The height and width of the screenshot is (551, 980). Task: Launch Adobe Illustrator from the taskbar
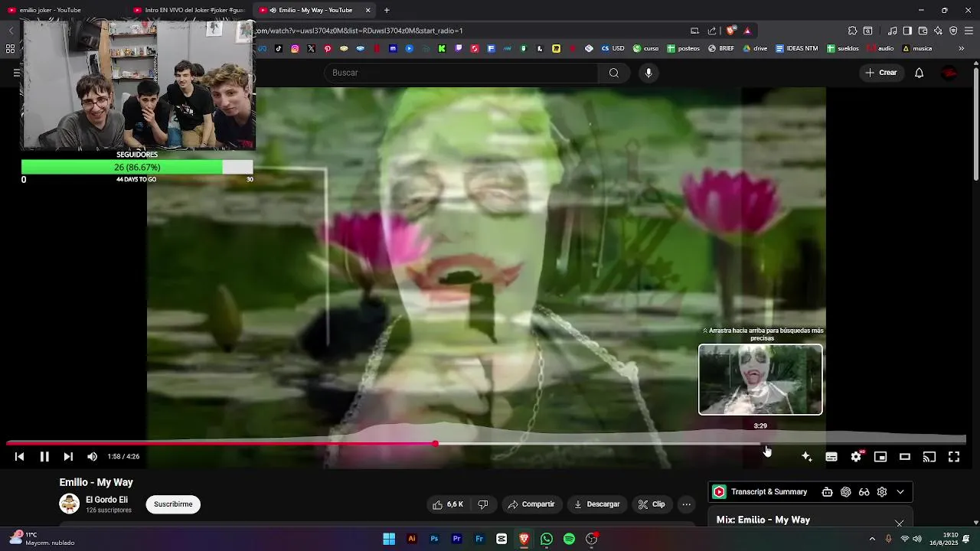click(x=412, y=539)
